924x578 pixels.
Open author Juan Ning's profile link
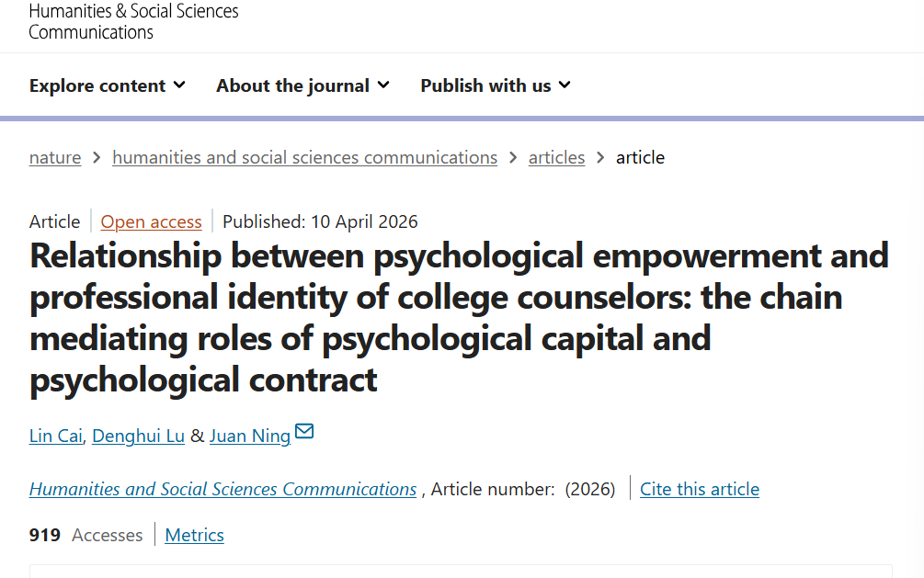[250, 436]
